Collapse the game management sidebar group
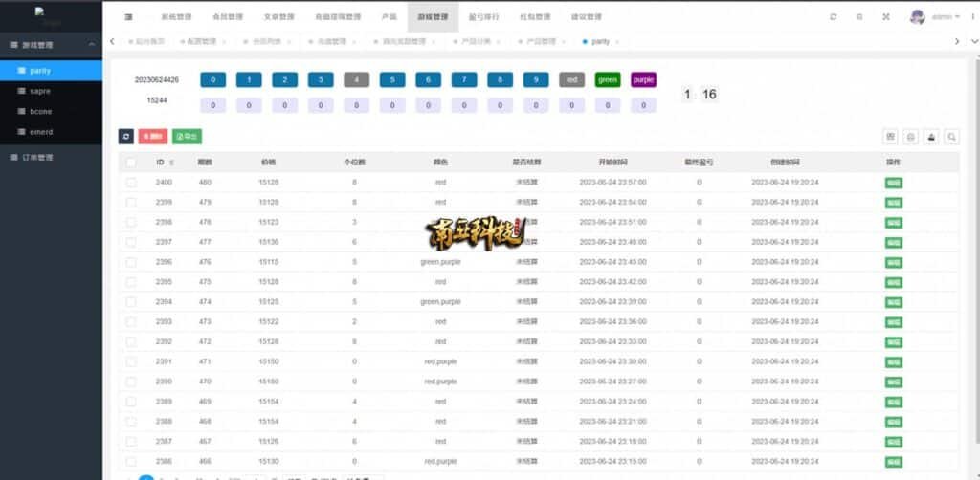980x480 pixels. [x=91, y=45]
